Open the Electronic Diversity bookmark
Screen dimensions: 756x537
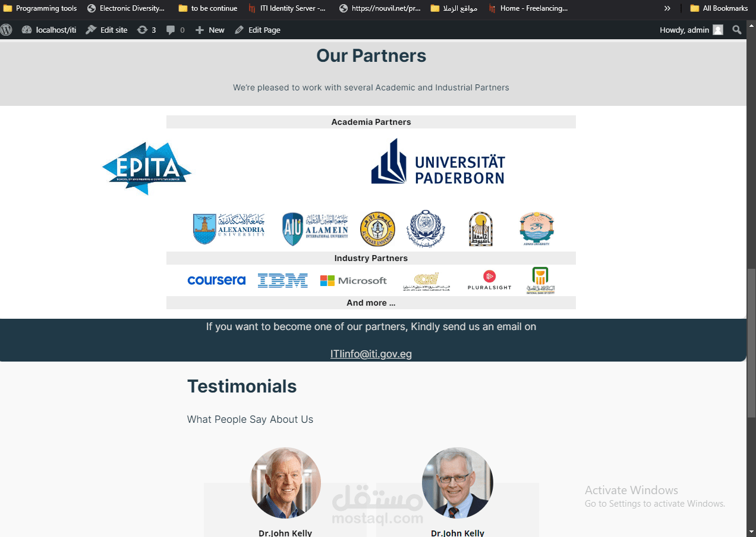(126, 8)
